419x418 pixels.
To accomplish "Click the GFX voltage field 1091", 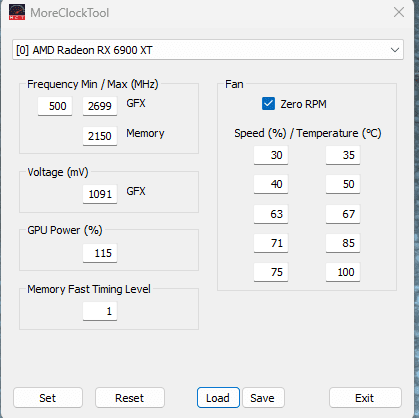I will [100, 194].
